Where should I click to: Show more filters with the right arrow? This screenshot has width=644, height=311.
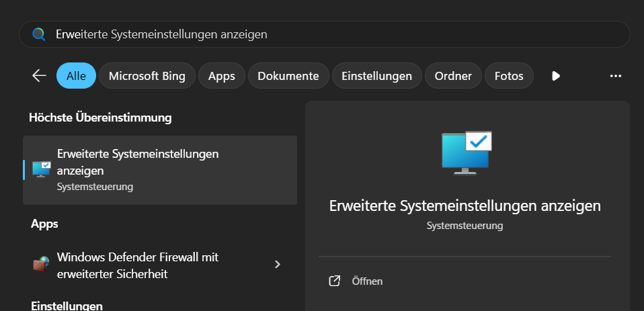[556, 76]
